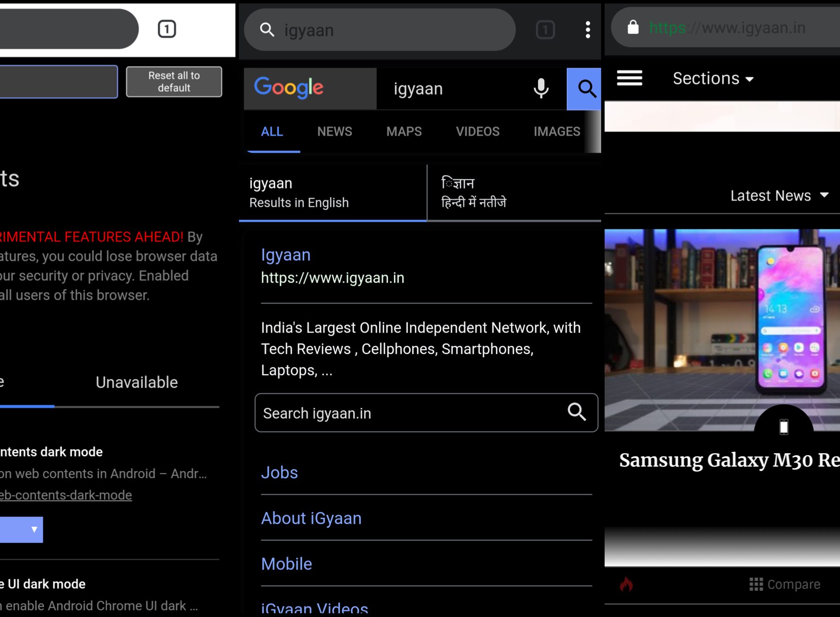This screenshot has width=840, height=617.
Task: Select the VIDEOS results tab
Action: pos(477,132)
